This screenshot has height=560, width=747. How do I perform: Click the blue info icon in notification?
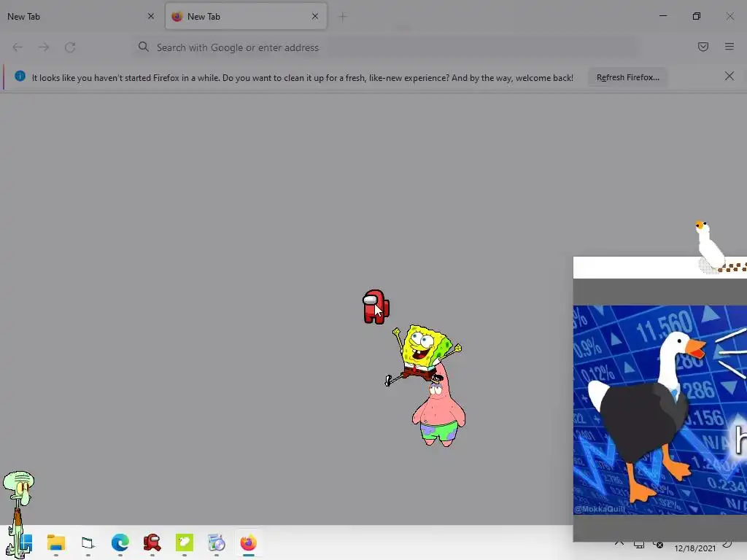point(20,76)
